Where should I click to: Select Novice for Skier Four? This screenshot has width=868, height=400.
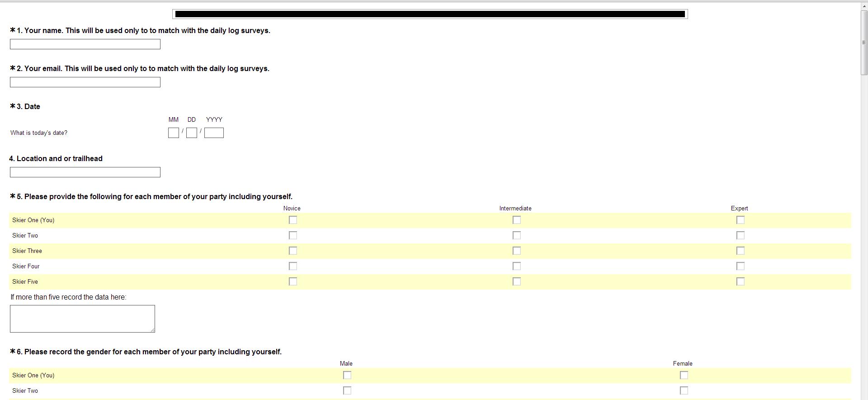(x=293, y=266)
